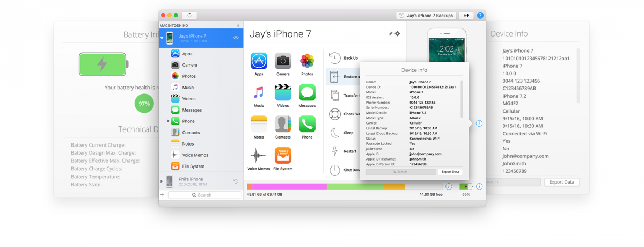Screen dimensions: 644x247
Task: Click the 97% battery health badge in Battery Info window
Action: [144, 103]
